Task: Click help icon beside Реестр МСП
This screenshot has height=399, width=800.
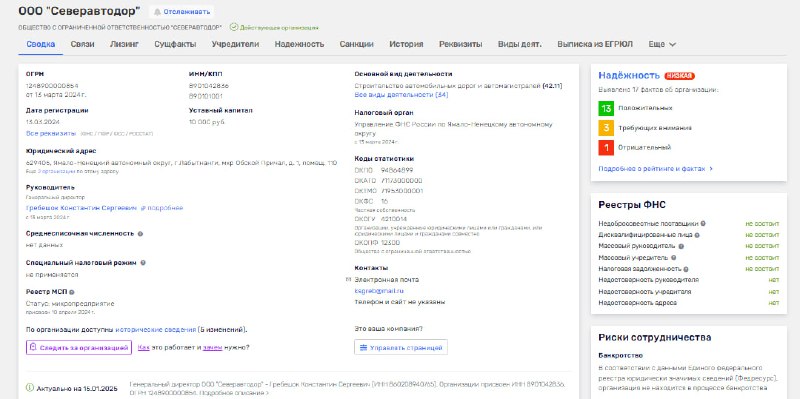Action: 71,292
